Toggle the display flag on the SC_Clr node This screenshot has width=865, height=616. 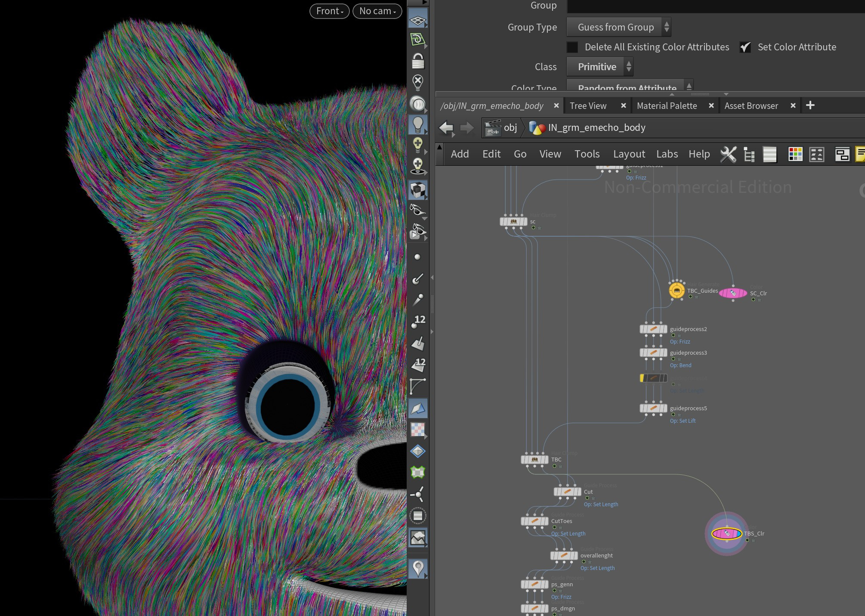click(x=754, y=300)
